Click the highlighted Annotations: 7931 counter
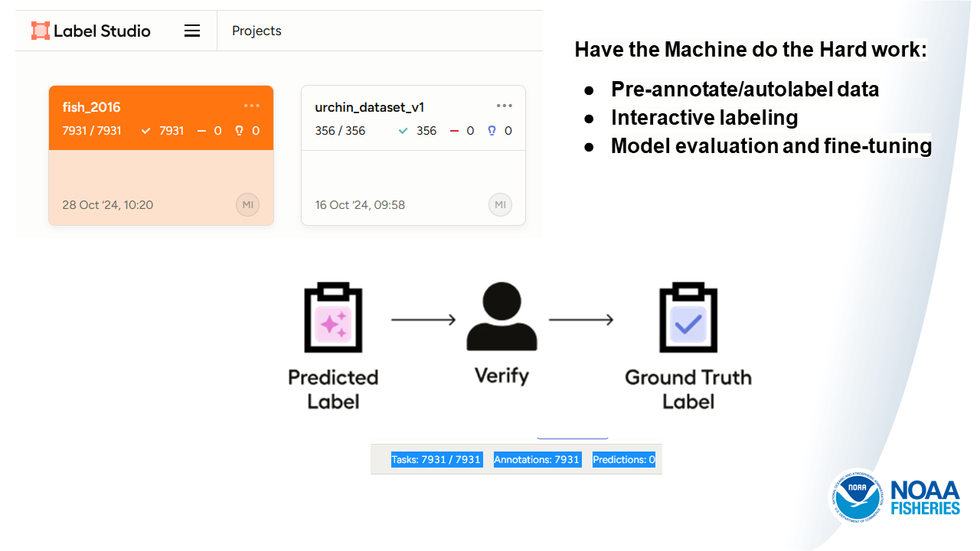This screenshot has width=980, height=551. (x=537, y=460)
